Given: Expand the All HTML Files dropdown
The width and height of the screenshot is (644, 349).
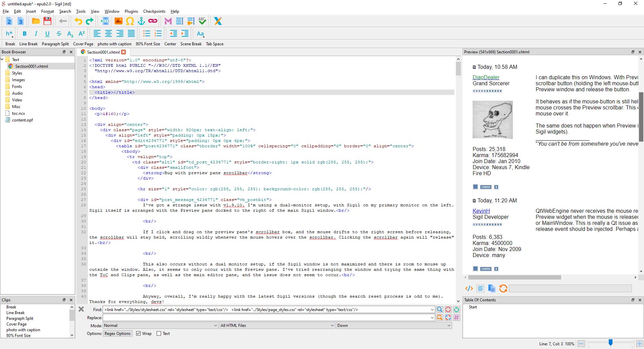Looking at the screenshot, I should click(277, 326).
